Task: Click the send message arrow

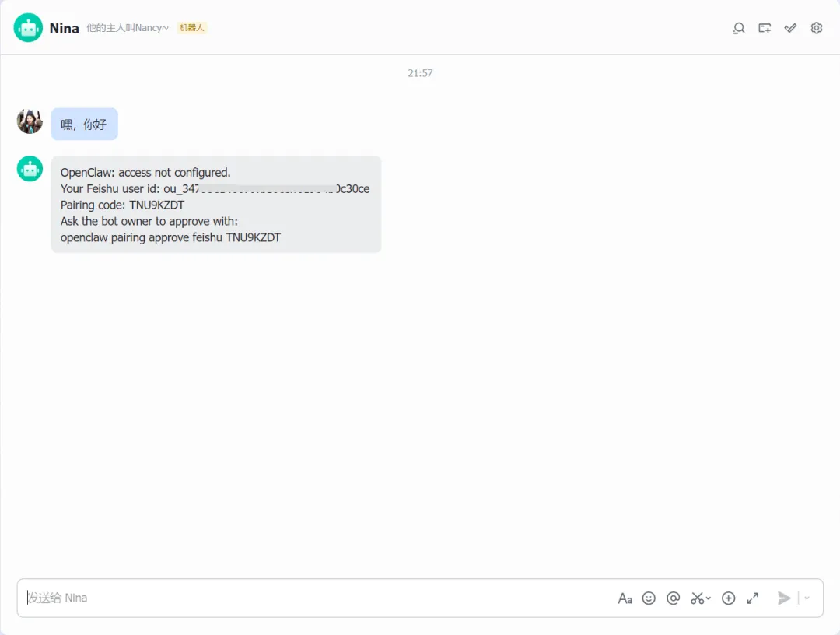Action: 784,598
